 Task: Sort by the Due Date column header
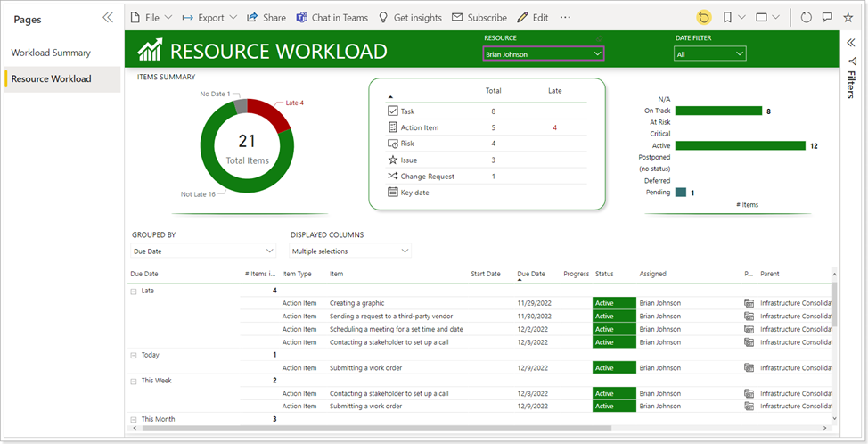(x=531, y=274)
